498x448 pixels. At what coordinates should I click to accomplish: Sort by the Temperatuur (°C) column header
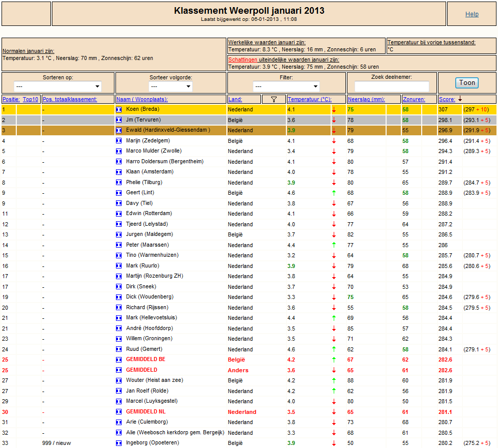point(309,99)
